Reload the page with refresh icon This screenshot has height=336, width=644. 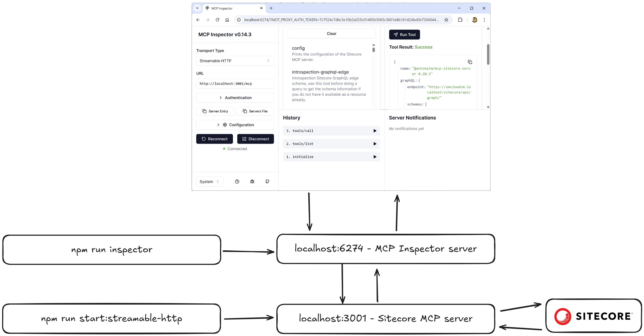click(x=217, y=20)
